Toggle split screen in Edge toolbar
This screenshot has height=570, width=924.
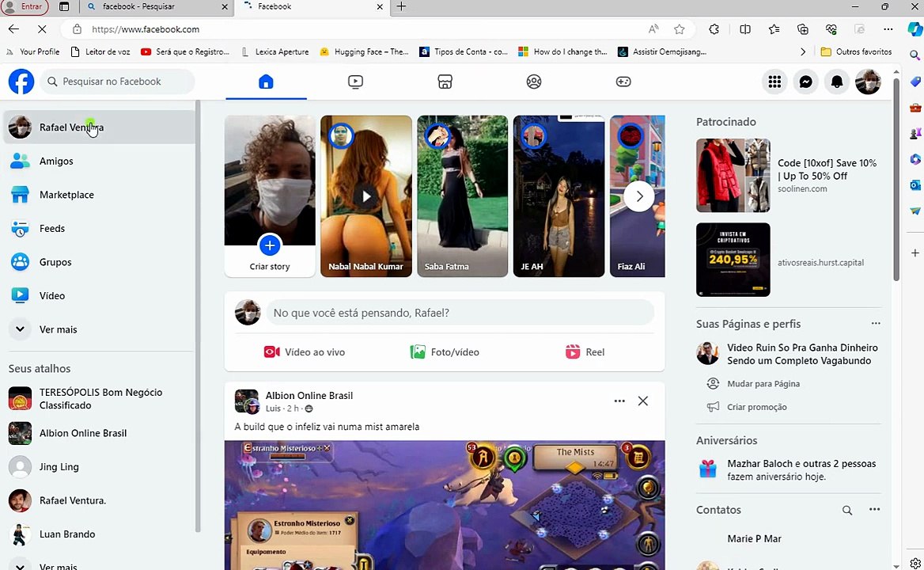click(745, 28)
